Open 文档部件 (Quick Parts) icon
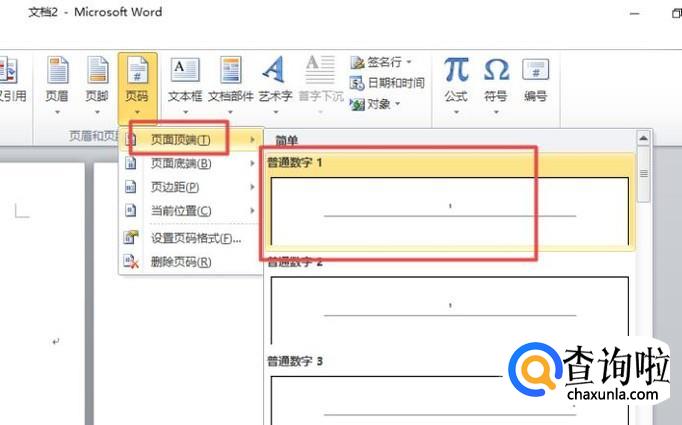The image size is (682, 425). point(231,70)
